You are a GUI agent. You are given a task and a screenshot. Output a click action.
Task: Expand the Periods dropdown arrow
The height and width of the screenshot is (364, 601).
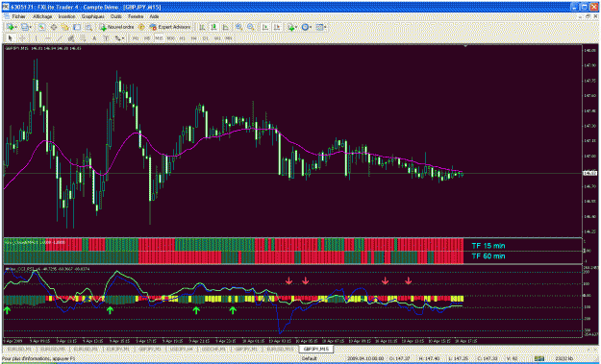pyautogui.click(x=311, y=27)
